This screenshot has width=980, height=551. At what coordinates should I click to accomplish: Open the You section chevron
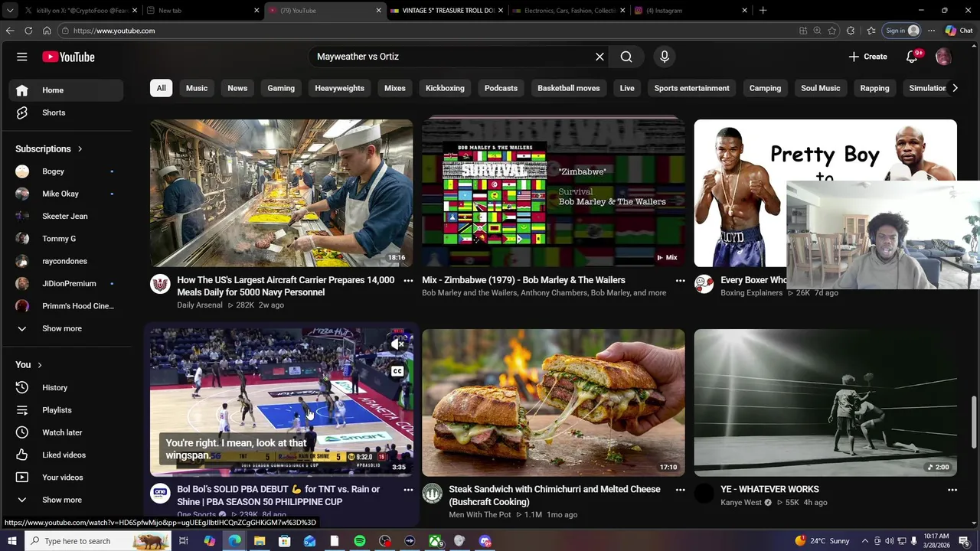[x=40, y=365]
